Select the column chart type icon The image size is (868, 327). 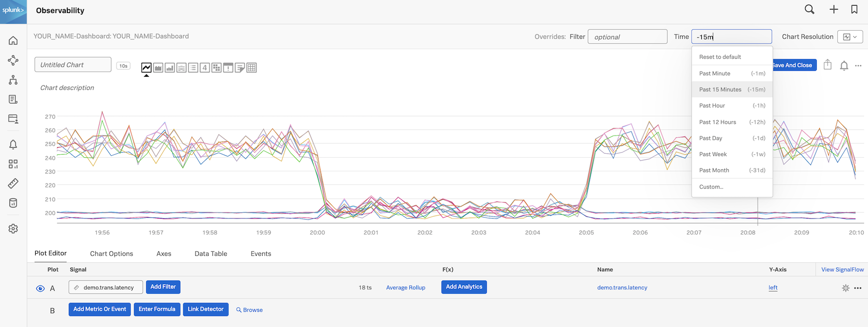[x=170, y=68]
